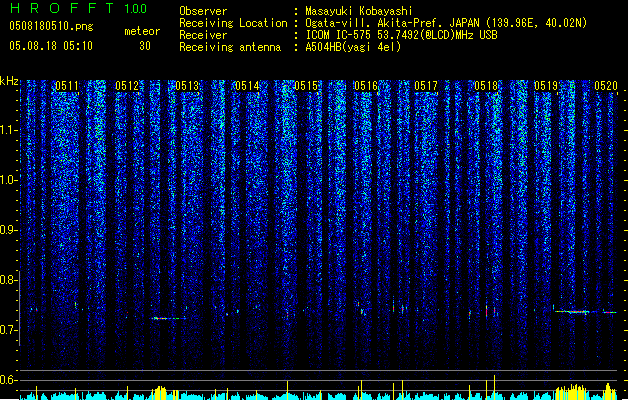Click the 0.7 kHz axis tick label
Viewport: 629px width, 400px height.
[x=9, y=330]
